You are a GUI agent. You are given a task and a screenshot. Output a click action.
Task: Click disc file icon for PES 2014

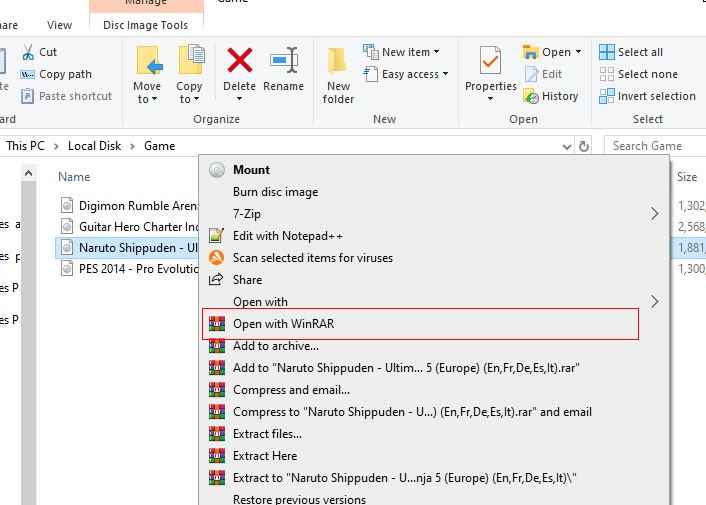coord(67,269)
